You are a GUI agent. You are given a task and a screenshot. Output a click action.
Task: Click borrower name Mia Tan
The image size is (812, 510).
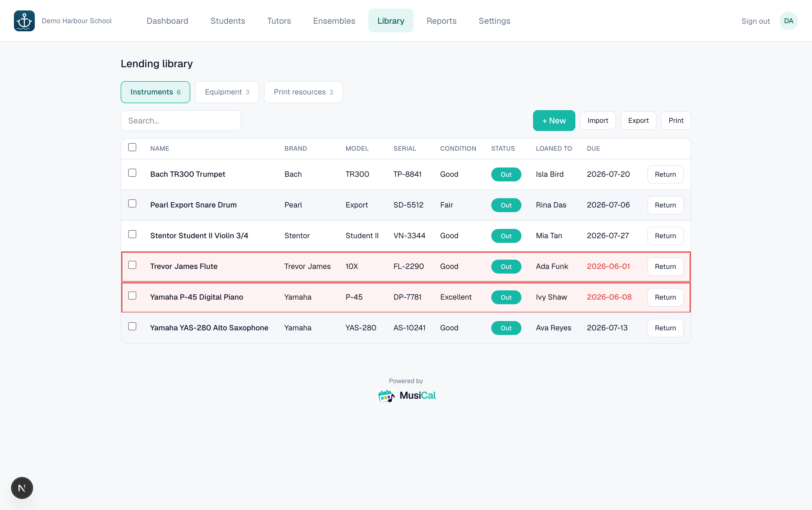(549, 236)
